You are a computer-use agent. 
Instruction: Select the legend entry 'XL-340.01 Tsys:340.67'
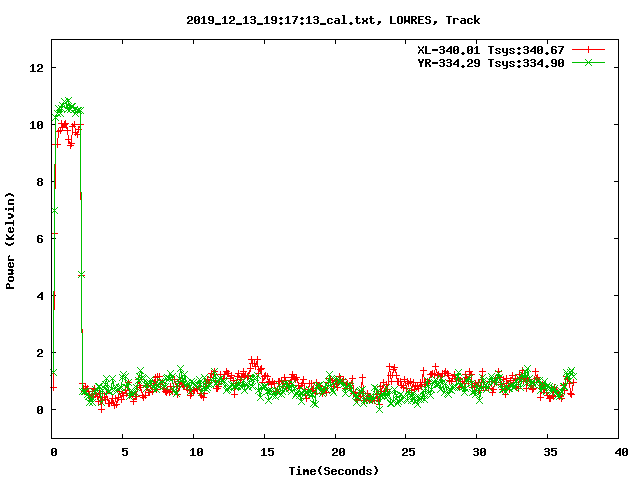point(491,50)
